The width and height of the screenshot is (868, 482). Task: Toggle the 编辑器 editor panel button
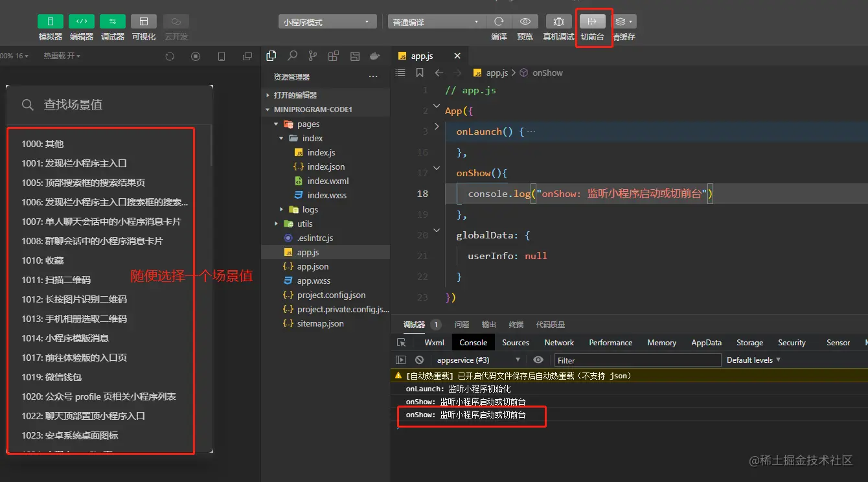(x=82, y=22)
